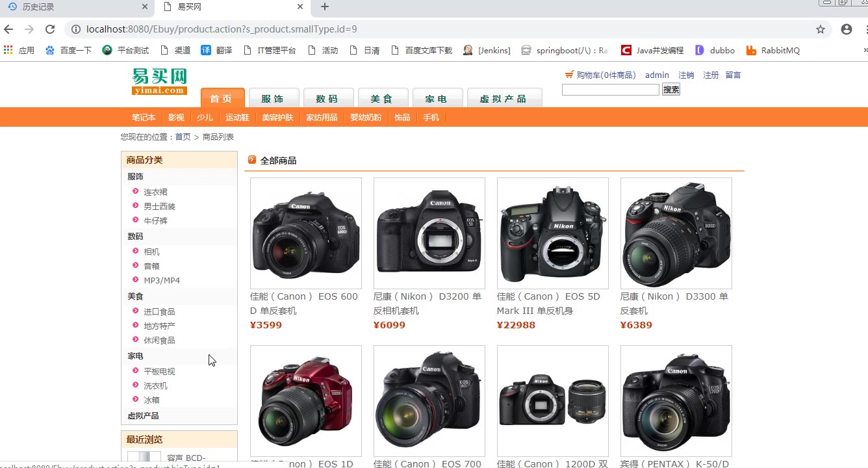Open the 洗衣机 category
This screenshot has height=468, width=868.
click(155, 386)
